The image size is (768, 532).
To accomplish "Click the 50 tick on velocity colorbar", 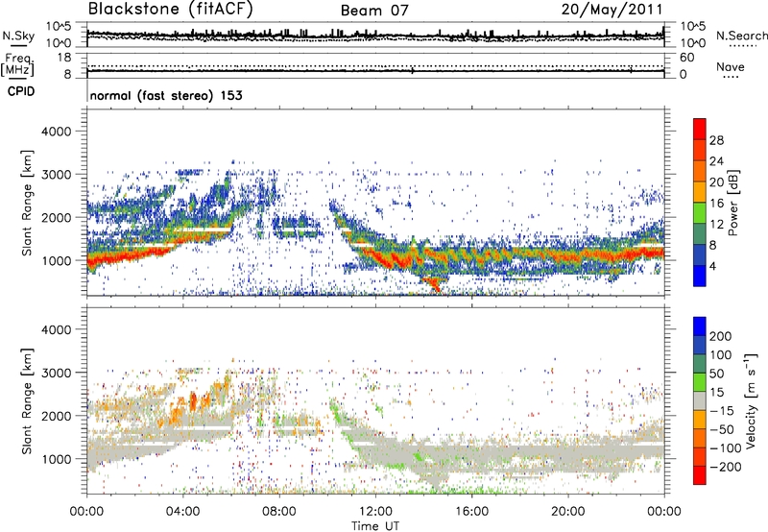I will (x=716, y=374).
